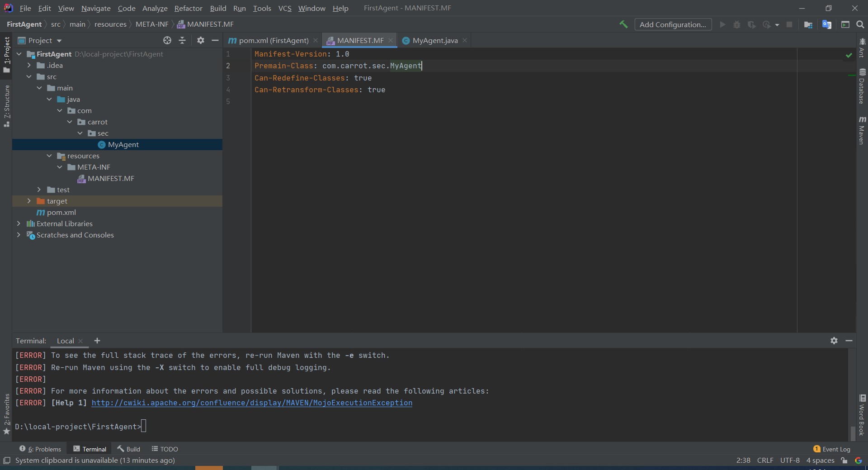Click the terminal vertical scrollbar thumb
The height and width of the screenshot is (470, 868).
click(x=853, y=433)
